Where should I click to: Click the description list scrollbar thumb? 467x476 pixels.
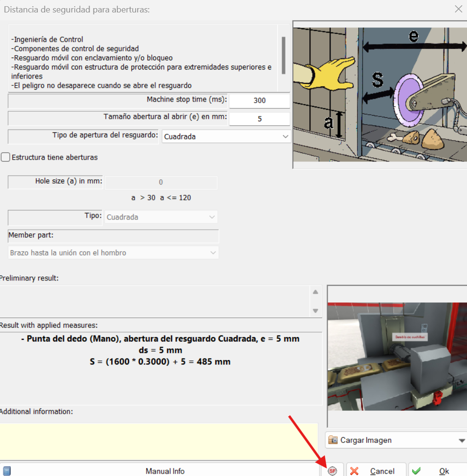(284, 55)
